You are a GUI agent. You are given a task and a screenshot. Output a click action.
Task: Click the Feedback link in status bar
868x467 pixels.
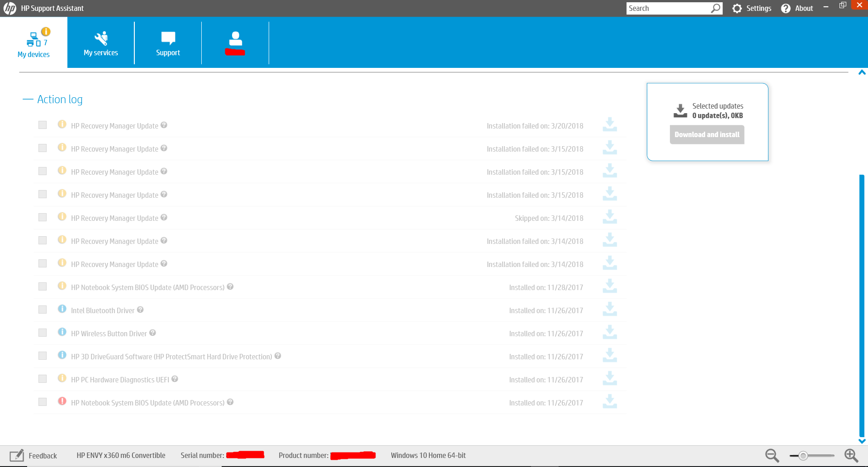(x=43, y=456)
